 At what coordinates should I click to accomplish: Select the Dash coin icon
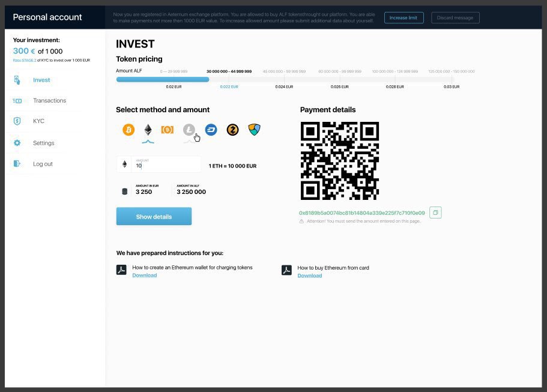coord(211,130)
